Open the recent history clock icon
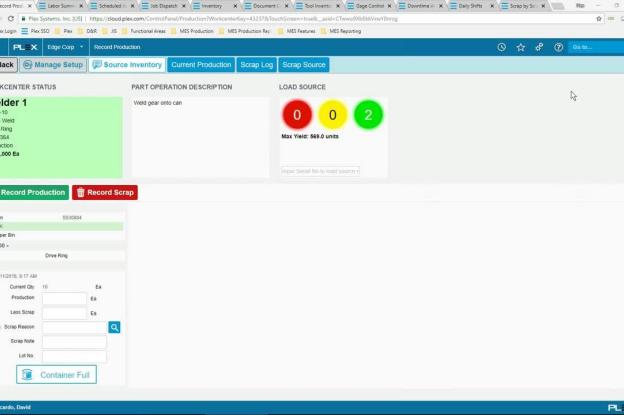This screenshot has height=415, width=624. (x=501, y=47)
